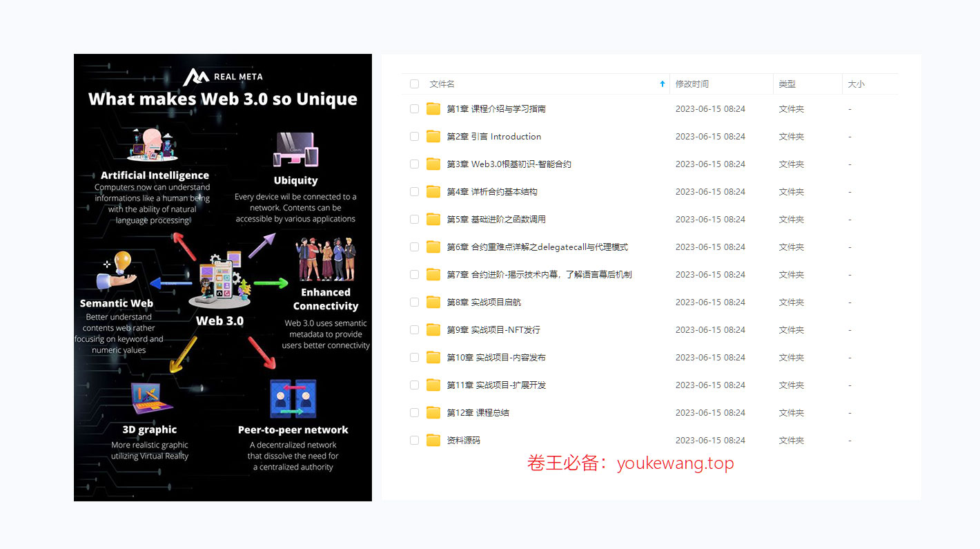Tick the checkbox for 第12章 课程总结
Image resolution: width=980 pixels, height=549 pixels.
[414, 412]
